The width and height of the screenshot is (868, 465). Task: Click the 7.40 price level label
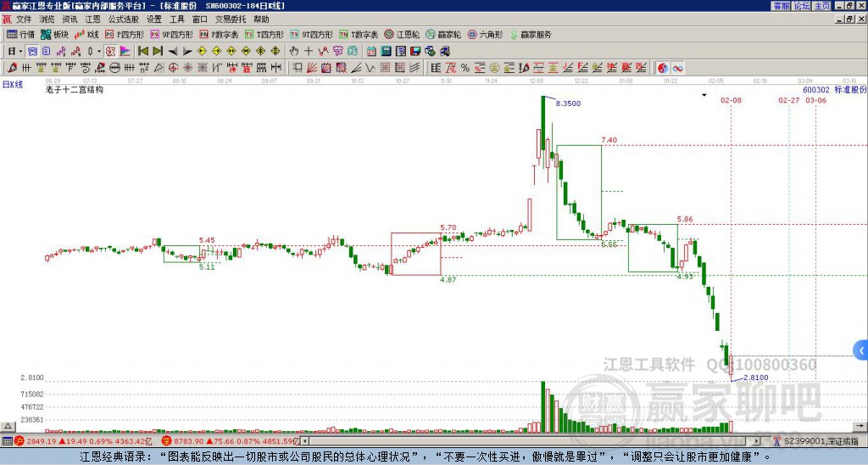click(x=609, y=140)
